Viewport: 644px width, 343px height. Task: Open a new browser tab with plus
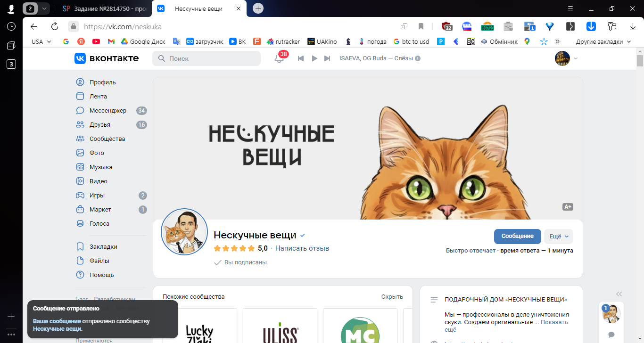258,8
